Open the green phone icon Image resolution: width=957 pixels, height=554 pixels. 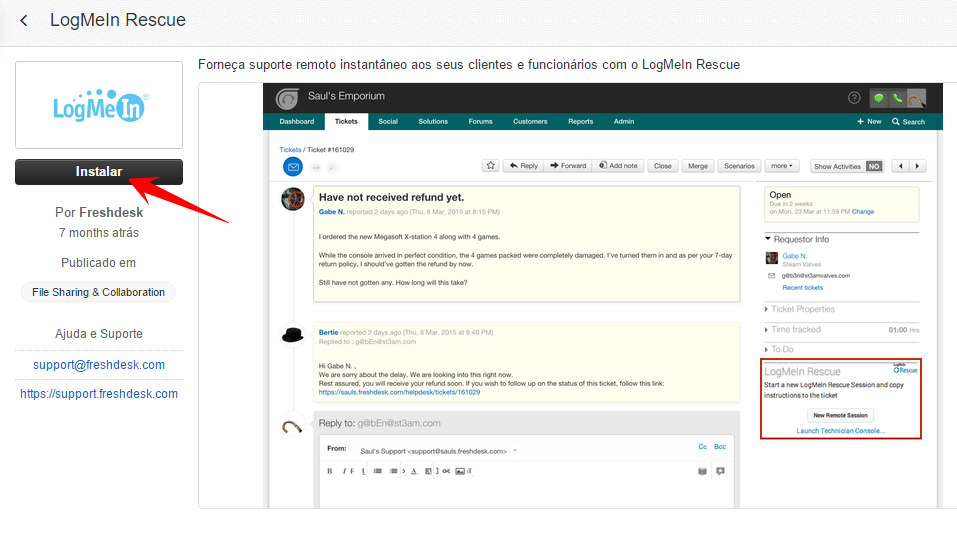tap(897, 98)
